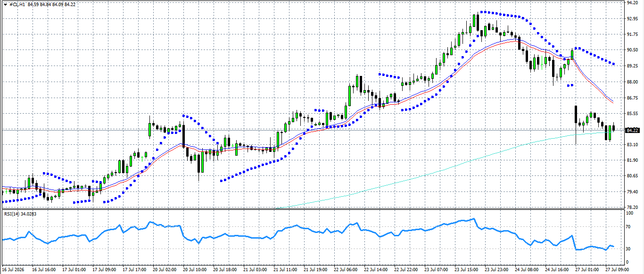Click the 79.40 price axis label
The image size is (644, 274).
632,192
